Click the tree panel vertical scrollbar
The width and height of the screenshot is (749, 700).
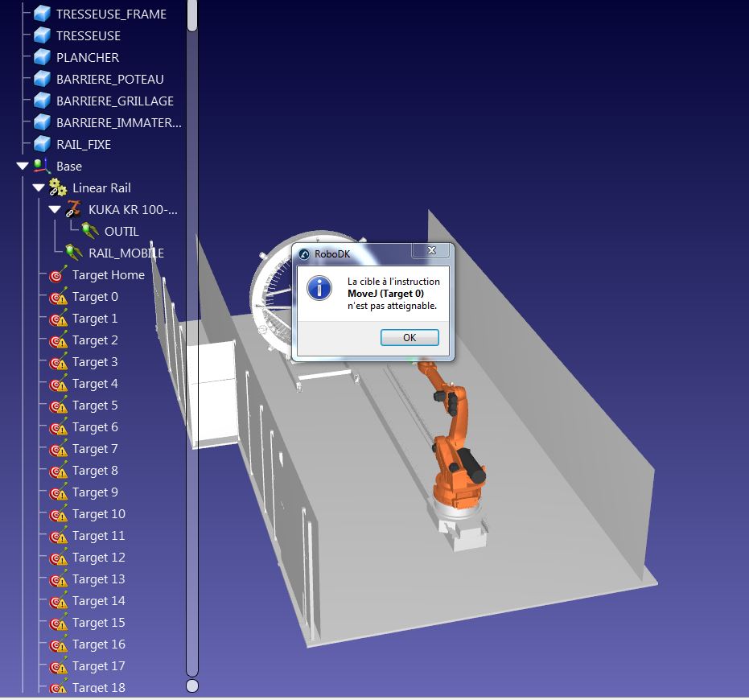click(192, 362)
